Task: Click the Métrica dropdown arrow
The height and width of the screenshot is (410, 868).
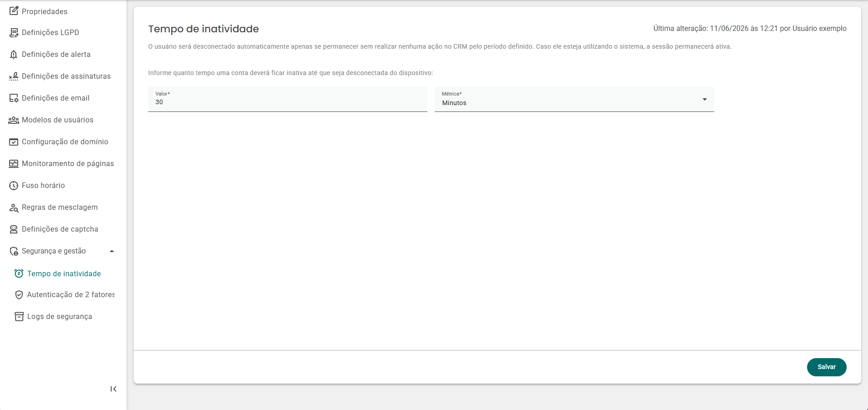Action: (x=705, y=99)
